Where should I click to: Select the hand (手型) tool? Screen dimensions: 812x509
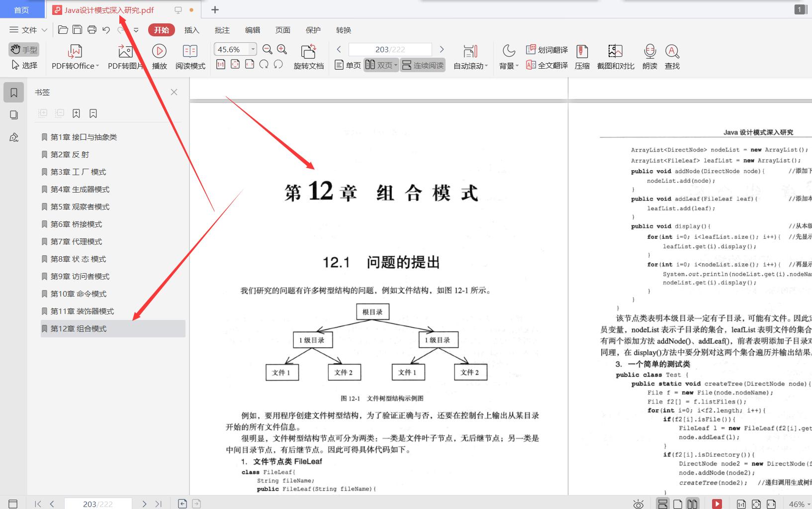click(23, 49)
